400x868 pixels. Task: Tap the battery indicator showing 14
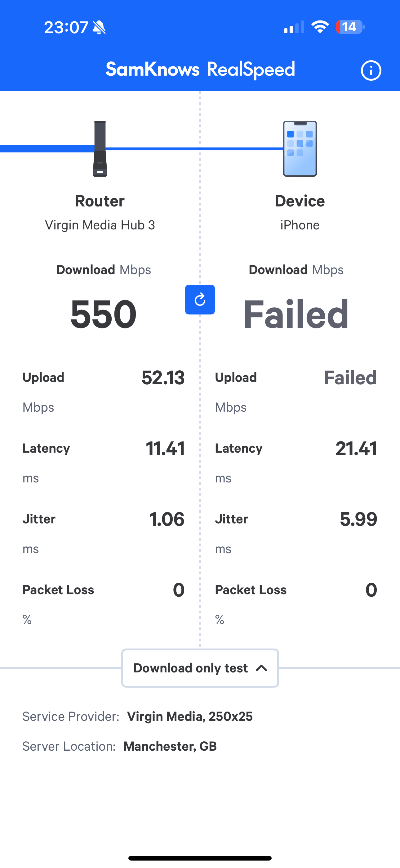tap(350, 27)
